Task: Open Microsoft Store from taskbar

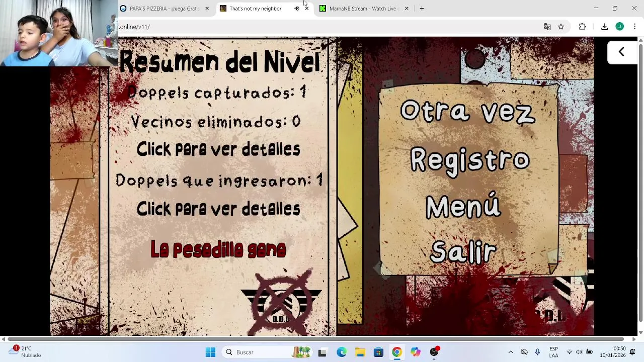Action: click(378, 352)
